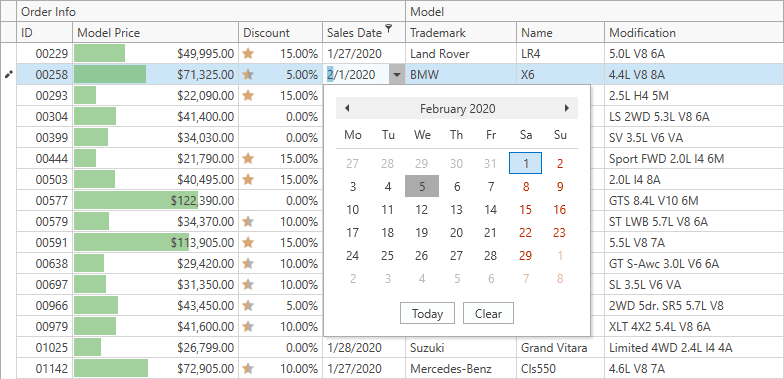The width and height of the screenshot is (784, 379).
Task: Click the $72,905.00 price bar
Action: (111, 369)
